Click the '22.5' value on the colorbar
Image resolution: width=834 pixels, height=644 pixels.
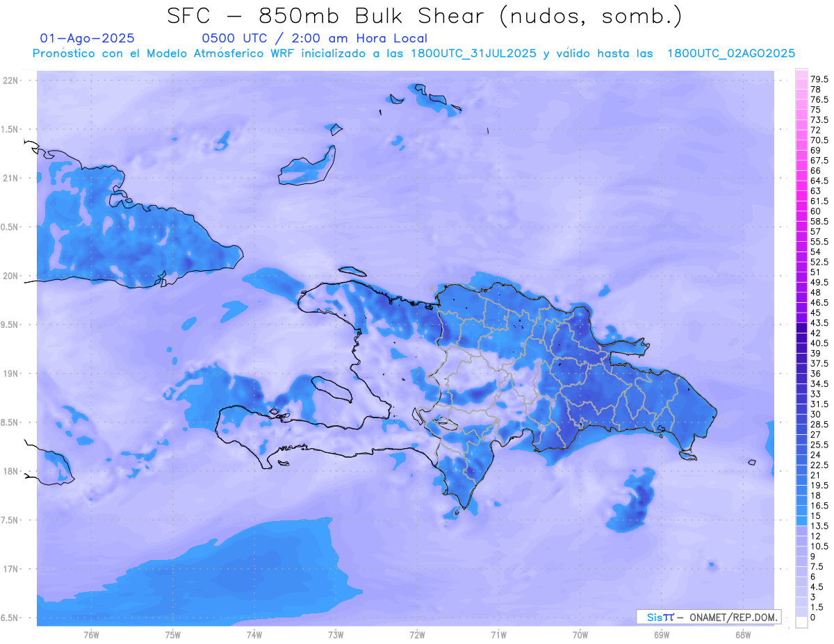819,465
